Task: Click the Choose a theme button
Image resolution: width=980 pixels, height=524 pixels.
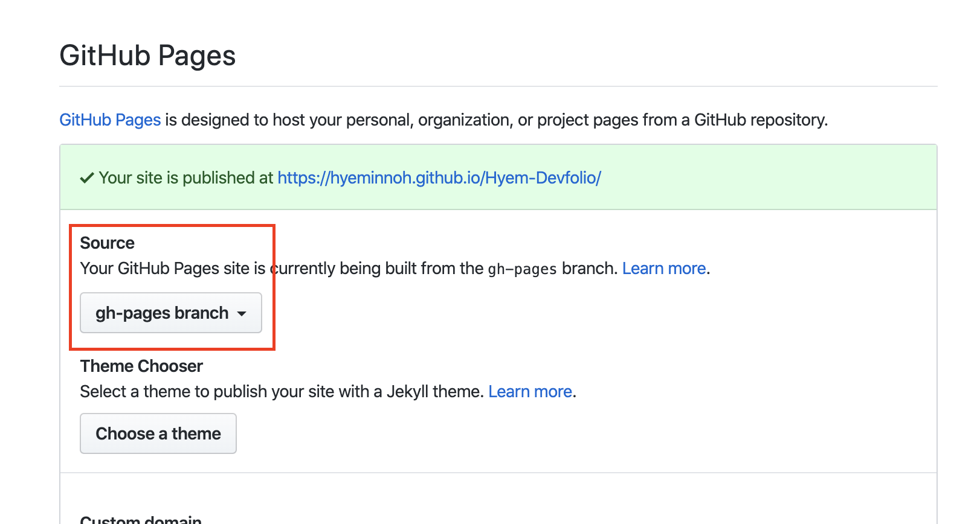Action: [x=158, y=433]
